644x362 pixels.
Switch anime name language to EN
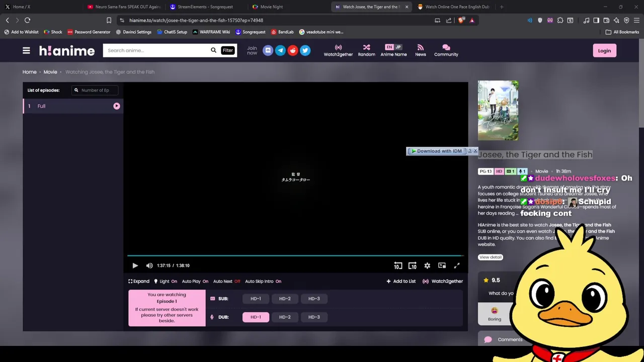389,47
